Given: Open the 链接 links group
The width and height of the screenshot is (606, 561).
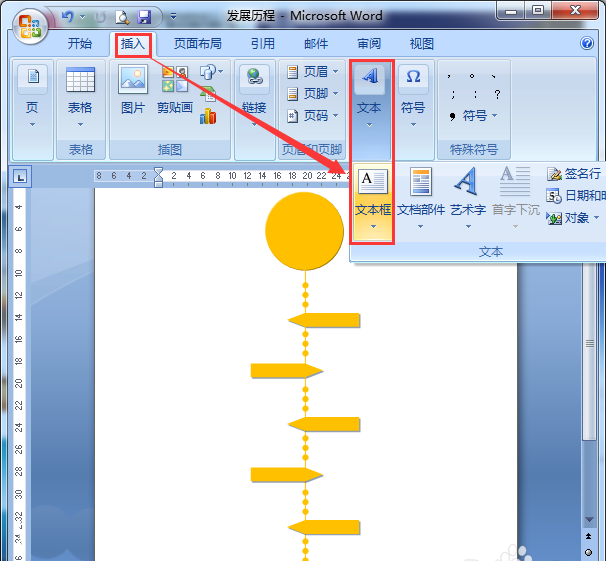Looking at the screenshot, I should point(254,97).
